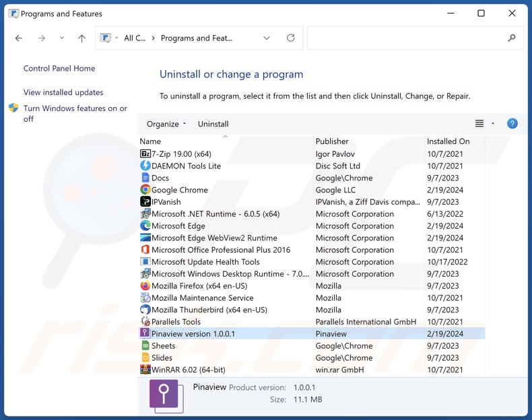Open Turn Windows features on or off

pyautogui.click(x=75, y=114)
